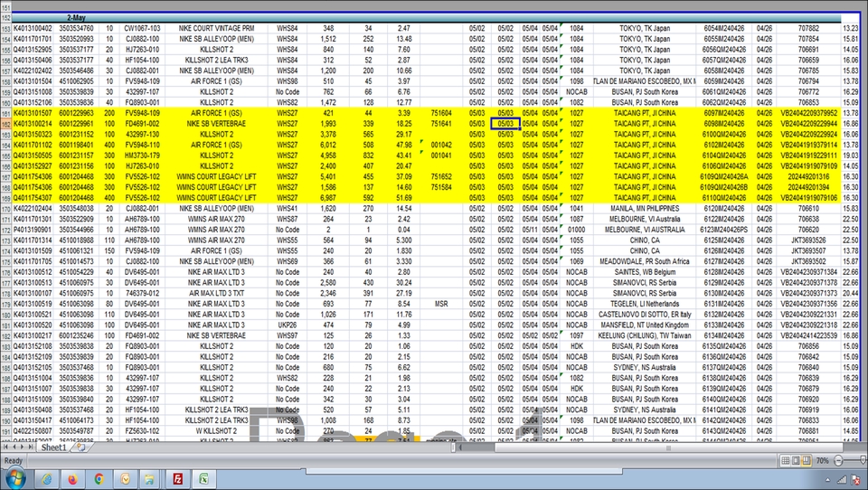
Task: Select the active 05/03 cell in row 162
Action: (x=505, y=124)
